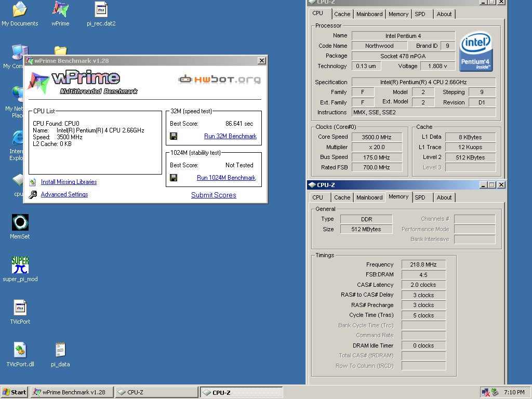Click the network tray icon with red X
The height and width of the screenshot is (399, 532).
coord(486,393)
